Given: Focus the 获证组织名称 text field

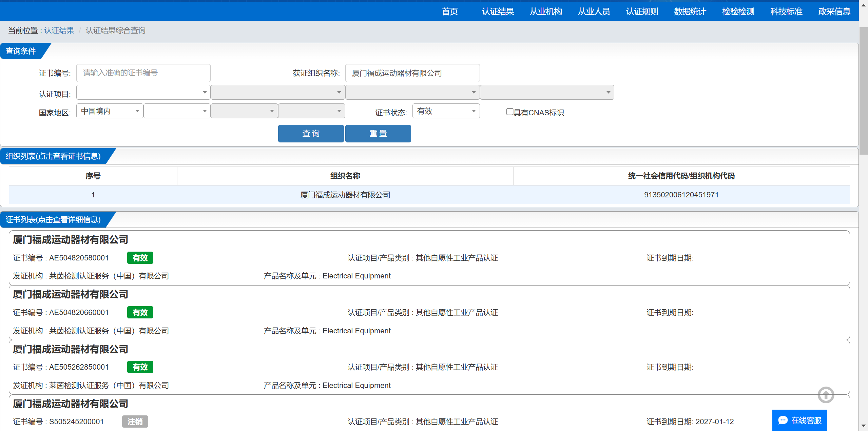Looking at the screenshot, I should click(x=412, y=73).
